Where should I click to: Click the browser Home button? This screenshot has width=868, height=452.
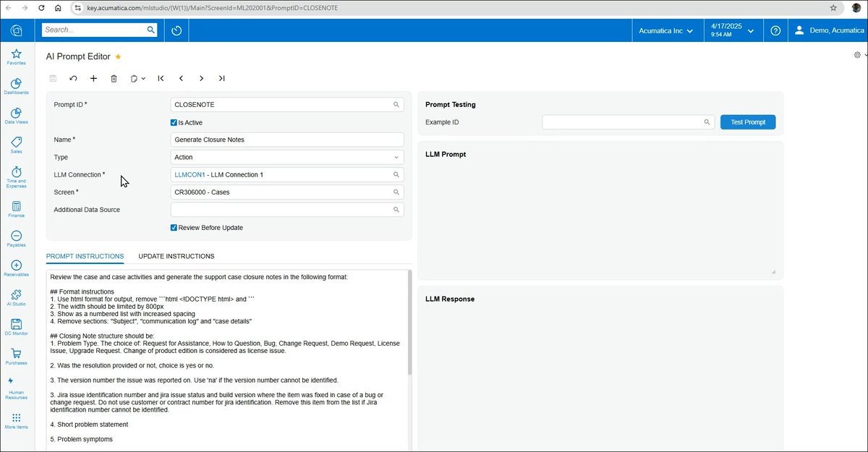pos(58,8)
